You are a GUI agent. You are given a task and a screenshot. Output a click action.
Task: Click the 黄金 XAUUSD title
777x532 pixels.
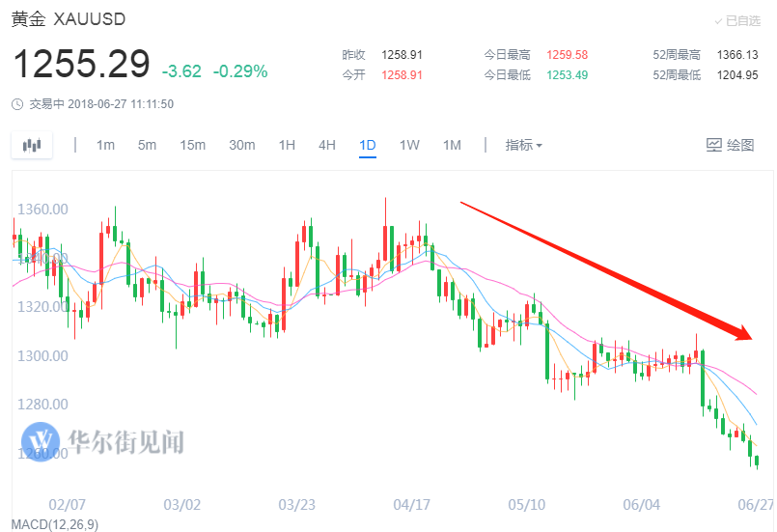coord(68,19)
